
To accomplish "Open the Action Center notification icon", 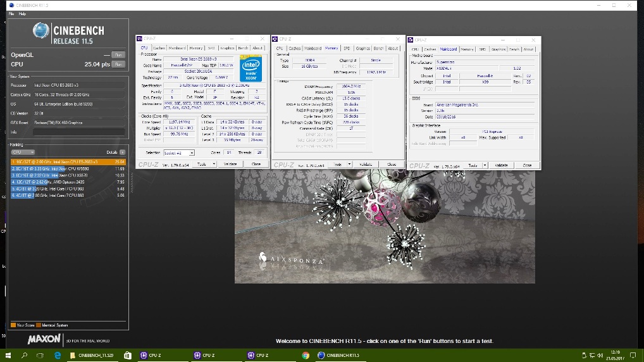I will (633, 356).
